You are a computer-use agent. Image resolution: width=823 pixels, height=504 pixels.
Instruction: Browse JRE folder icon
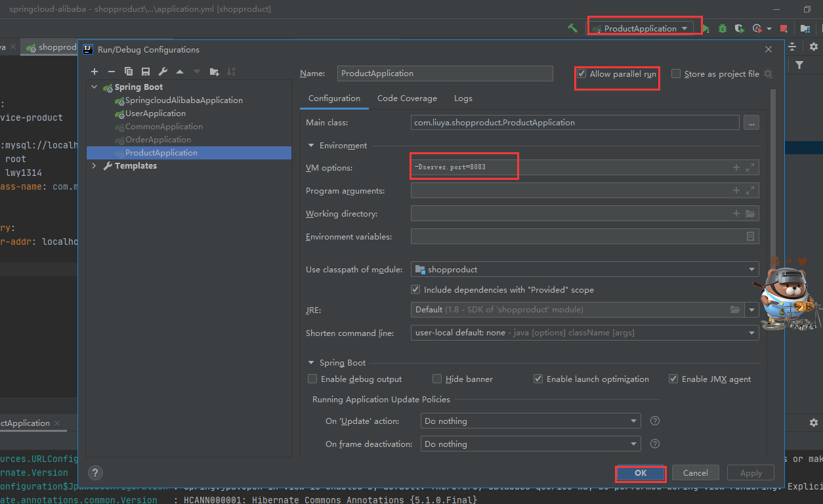pos(735,310)
